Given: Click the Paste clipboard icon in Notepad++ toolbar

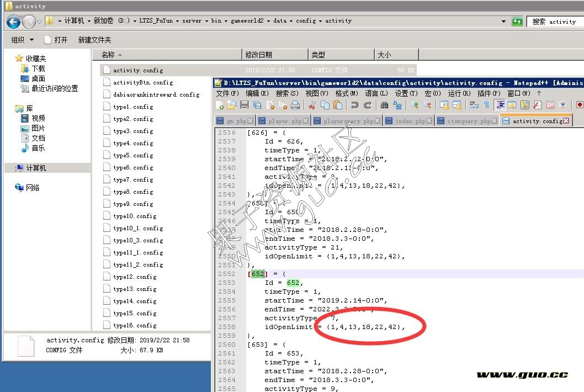Looking at the screenshot, I should 338,105.
